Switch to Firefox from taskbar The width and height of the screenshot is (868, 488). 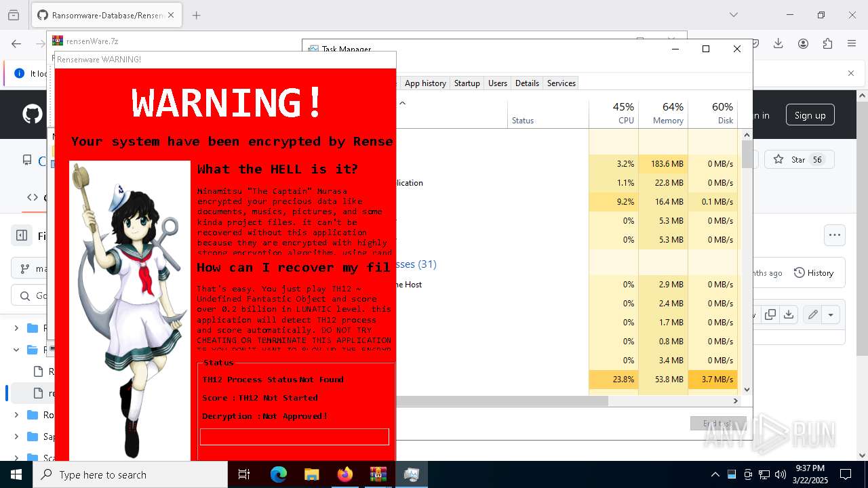[x=344, y=474]
